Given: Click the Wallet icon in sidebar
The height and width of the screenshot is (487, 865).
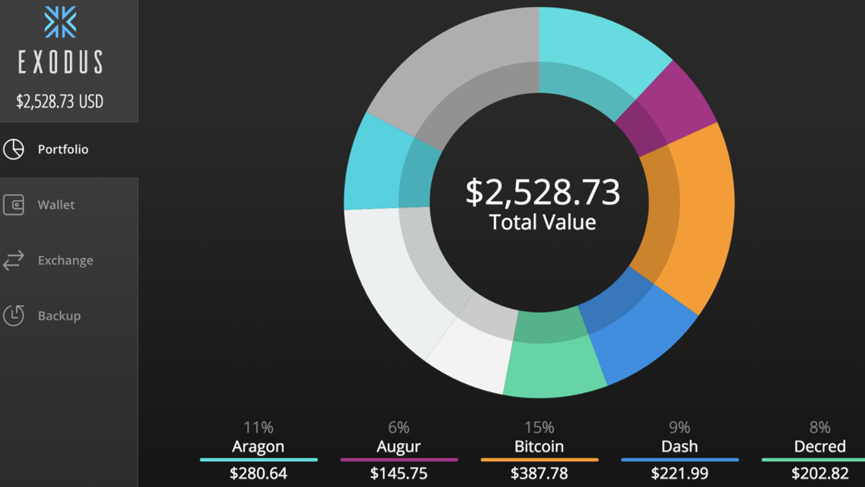Looking at the screenshot, I should tap(14, 205).
